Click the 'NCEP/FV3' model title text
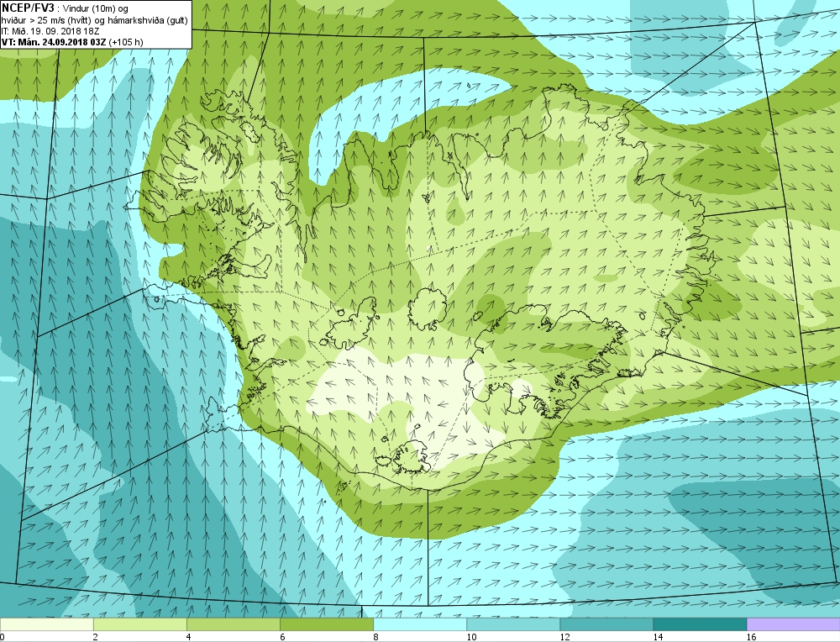The width and height of the screenshot is (840, 642). pyautogui.click(x=28, y=8)
